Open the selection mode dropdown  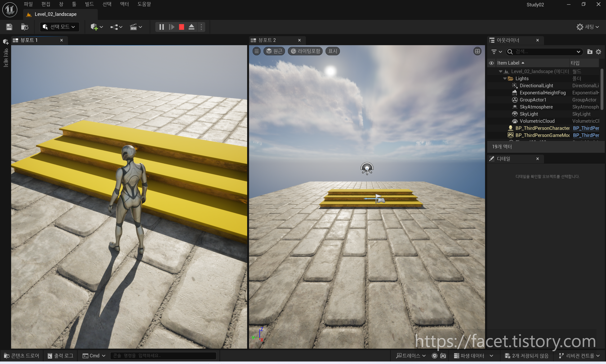tap(59, 27)
